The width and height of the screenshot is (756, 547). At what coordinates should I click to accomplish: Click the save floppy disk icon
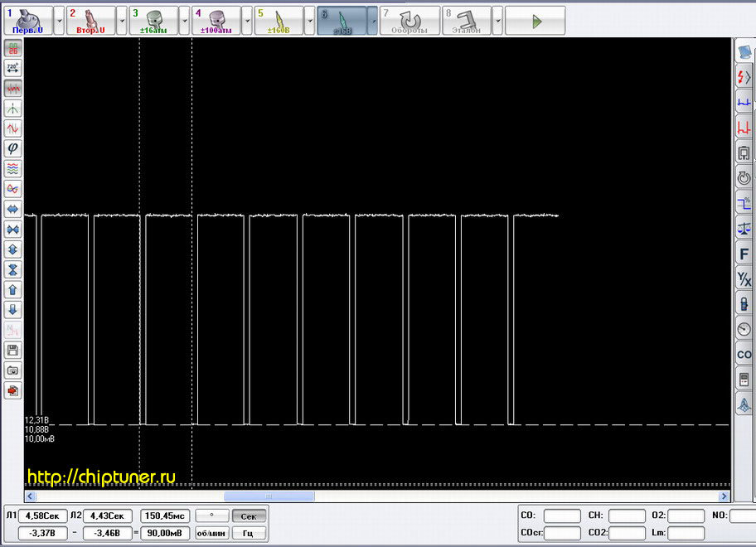pos(13,350)
